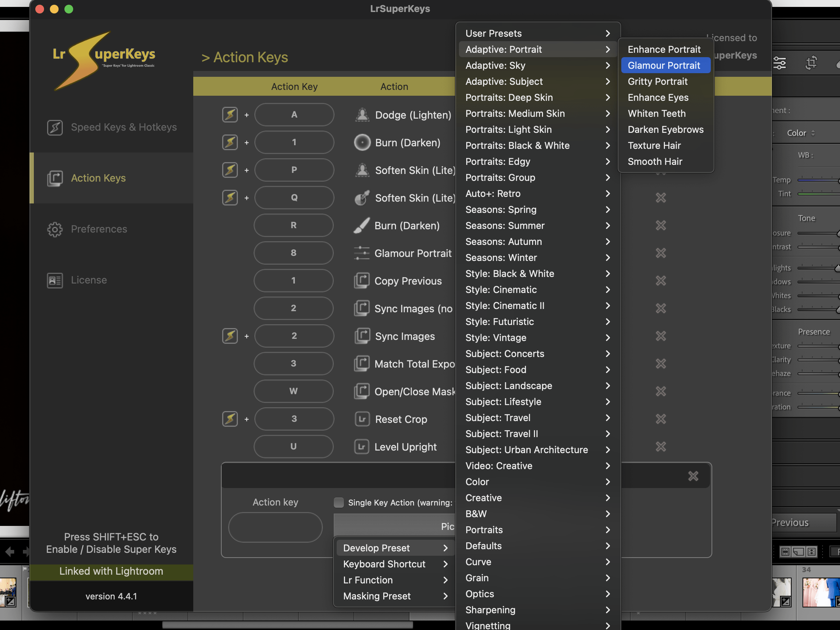
Task: Select Lightroom crop tool icon
Action: (x=811, y=63)
